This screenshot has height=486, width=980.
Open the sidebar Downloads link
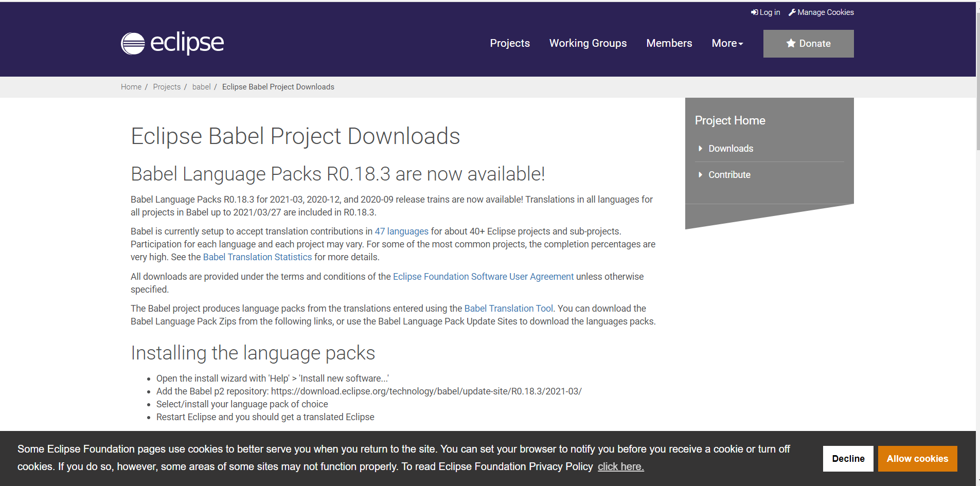point(731,149)
